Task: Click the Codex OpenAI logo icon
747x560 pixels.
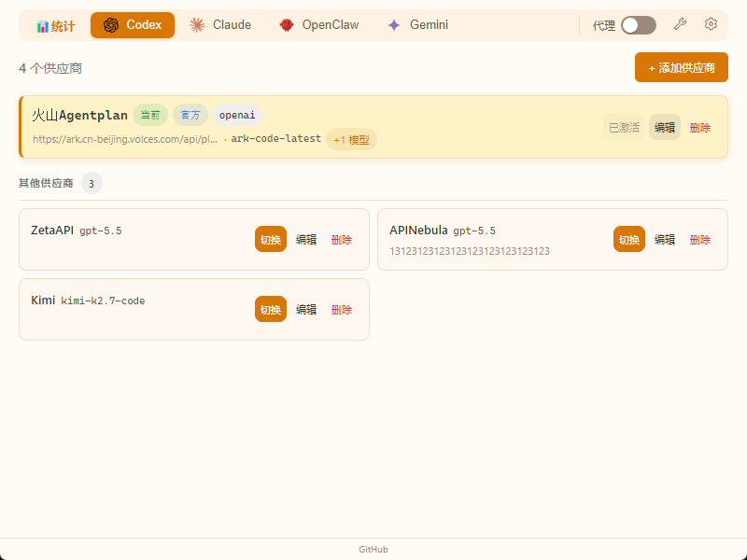Action: [111, 25]
